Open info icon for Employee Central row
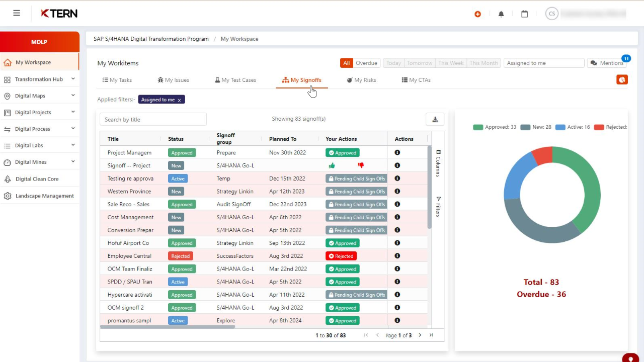Image resolution: width=644 pixels, height=362 pixels. [397, 255]
